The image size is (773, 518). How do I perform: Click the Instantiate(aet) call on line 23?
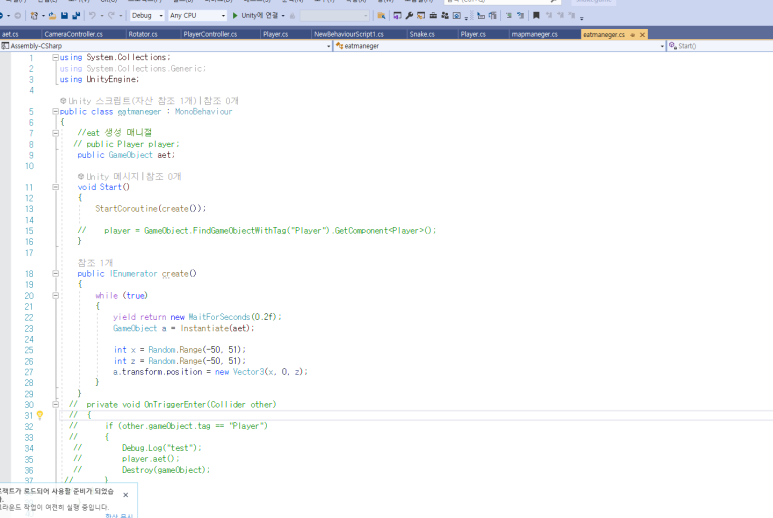click(217, 328)
